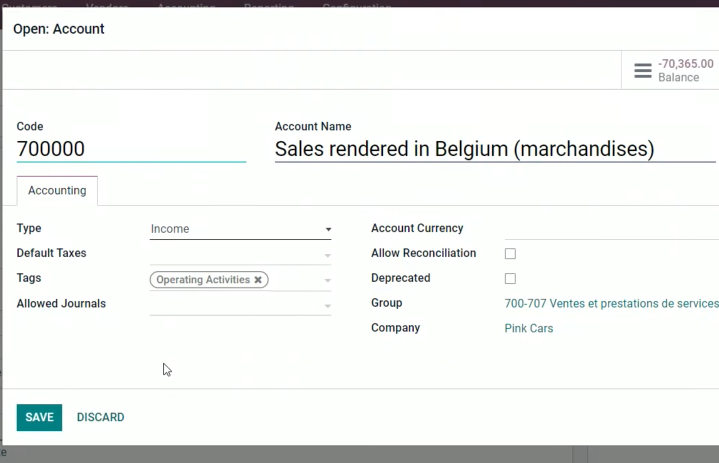This screenshot has width=719, height=463.
Task: Click inside the Default Taxes input
Action: [236, 254]
